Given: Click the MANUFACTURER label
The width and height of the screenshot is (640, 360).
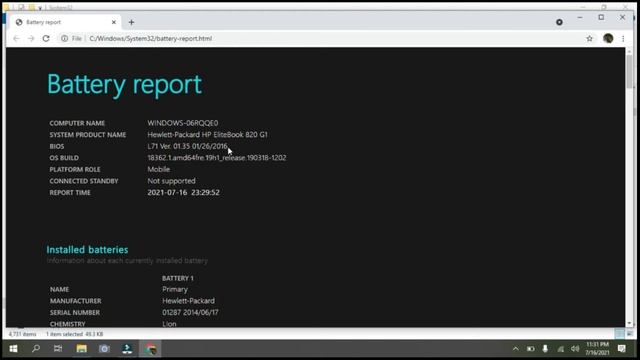Looking at the screenshot, I should [x=76, y=301].
